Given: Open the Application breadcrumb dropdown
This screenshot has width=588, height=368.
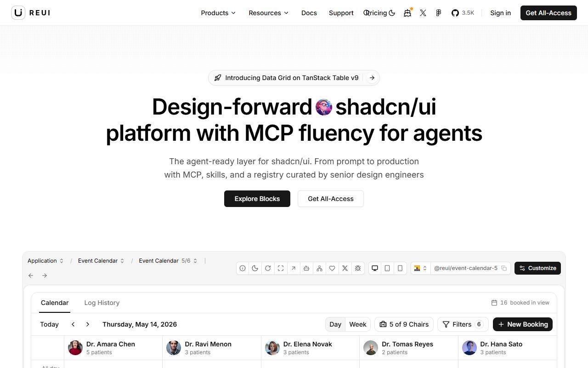Looking at the screenshot, I should click(x=45, y=261).
